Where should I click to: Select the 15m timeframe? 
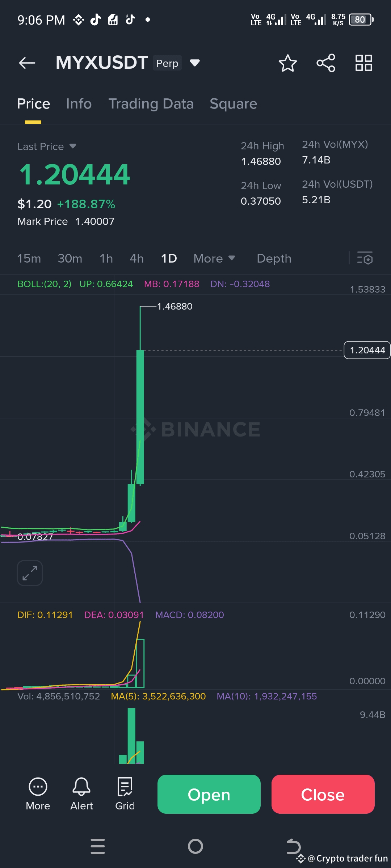pos(29,258)
